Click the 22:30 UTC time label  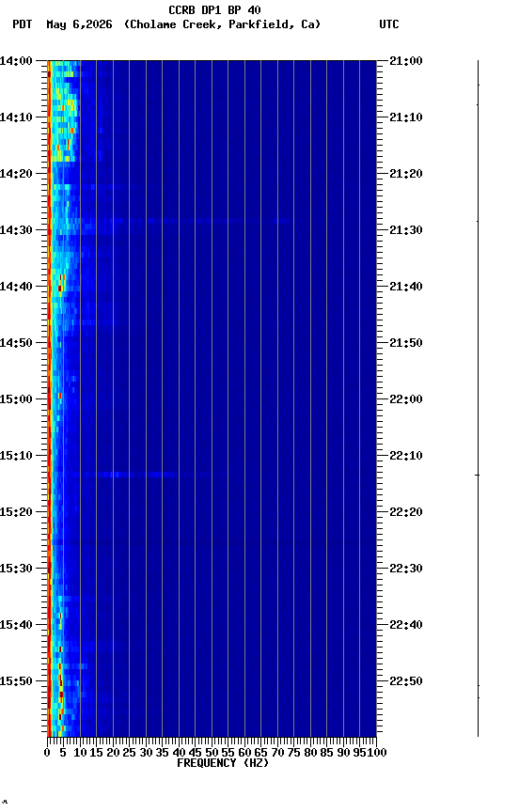[406, 569]
